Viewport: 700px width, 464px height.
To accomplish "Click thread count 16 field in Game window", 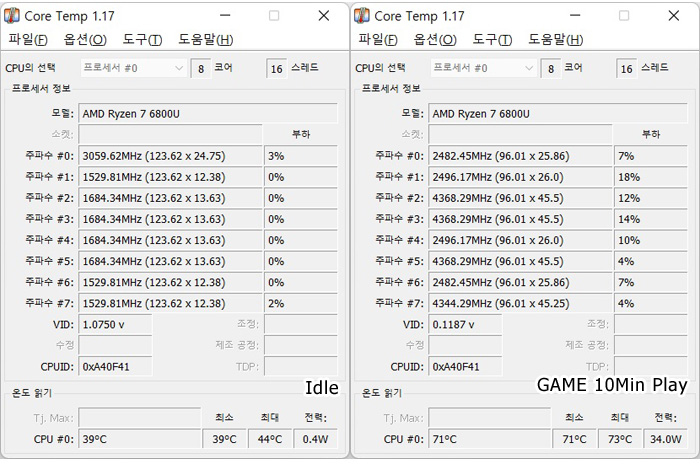I will coord(626,69).
